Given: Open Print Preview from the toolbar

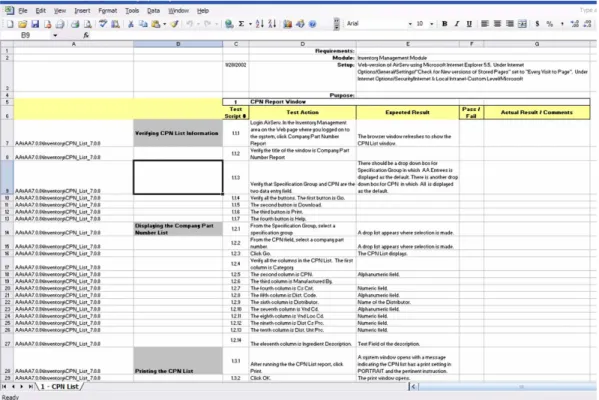Looking at the screenshot, I should click(87, 24).
